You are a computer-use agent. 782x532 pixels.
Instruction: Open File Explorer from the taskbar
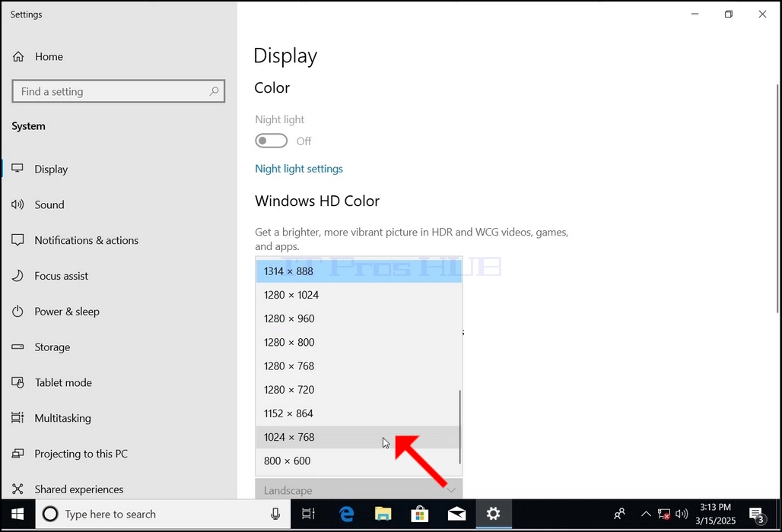click(x=383, y=514)
